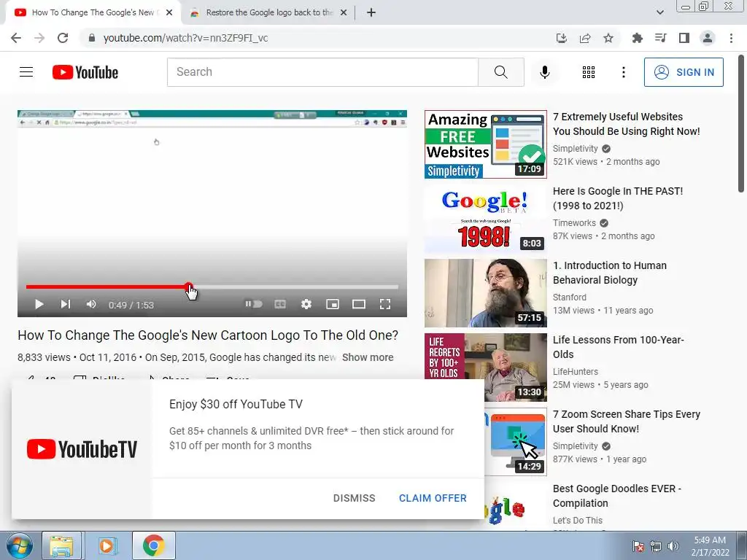Open Chrome extensions puzzle icon
Viewport: 747px width, 560px height.
[637, 38]
